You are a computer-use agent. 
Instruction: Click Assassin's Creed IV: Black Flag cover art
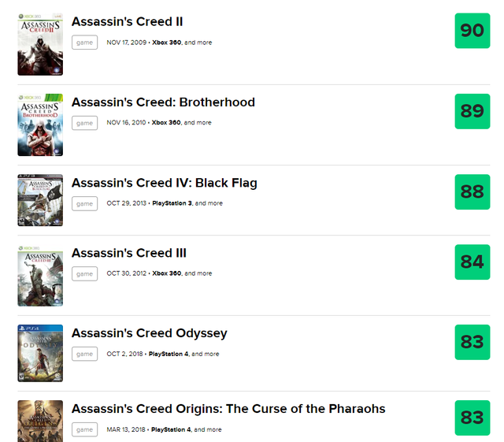(40, 201)
